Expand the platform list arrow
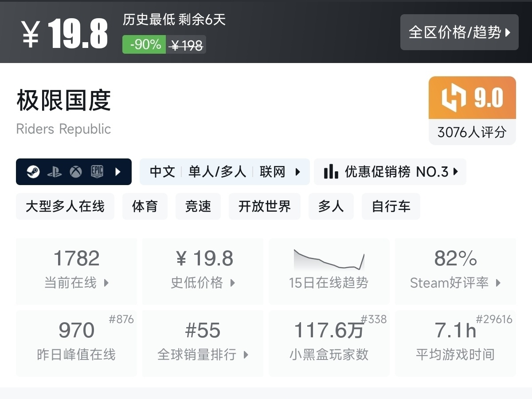Image resolution: width=532 pixels, height=399 pixels. [118, 172]
